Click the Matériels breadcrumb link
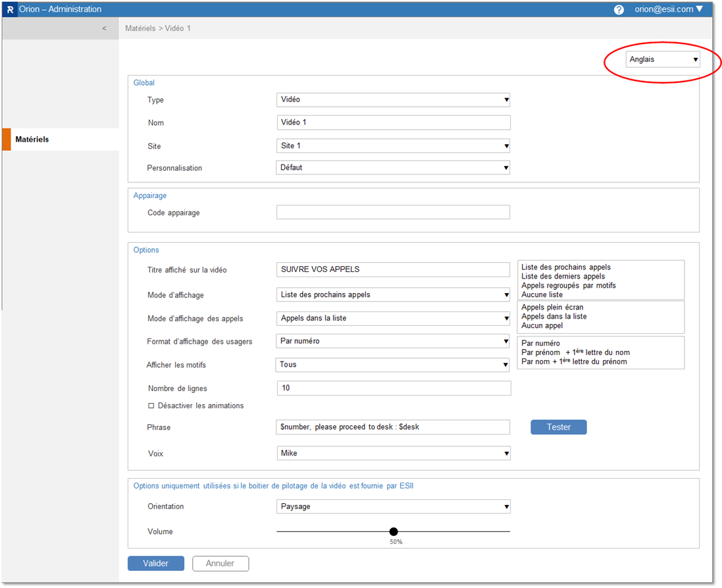Image resolution: width=722 pixels, height=588 pixels. point(140,28)
